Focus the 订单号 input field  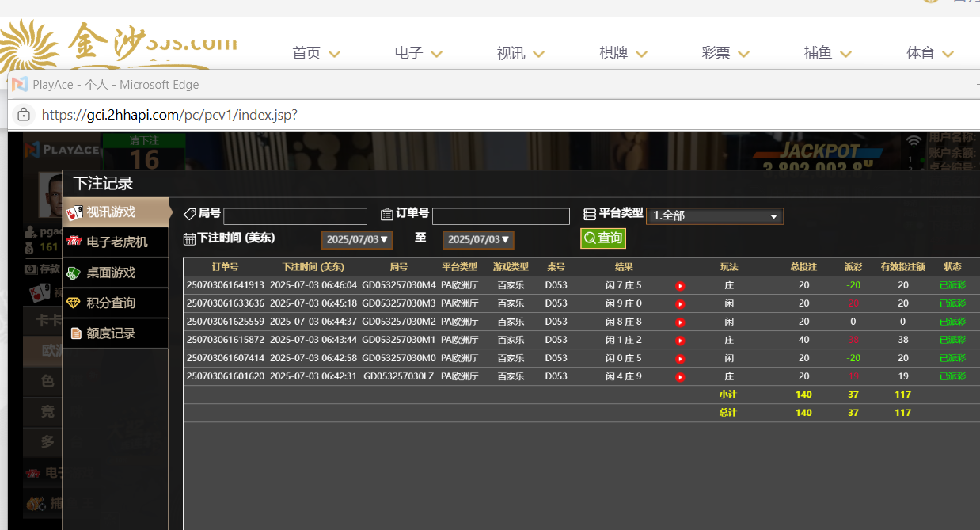click(x=500, y=216)
